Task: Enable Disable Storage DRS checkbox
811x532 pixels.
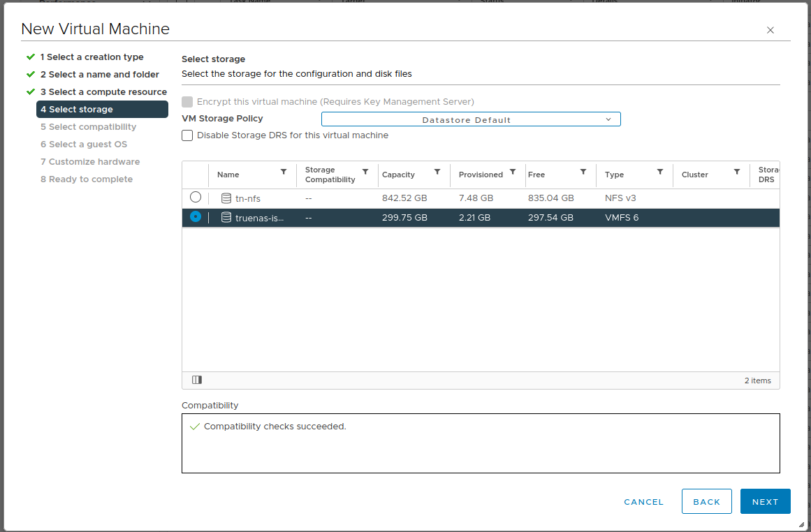Action: (187, 135)
